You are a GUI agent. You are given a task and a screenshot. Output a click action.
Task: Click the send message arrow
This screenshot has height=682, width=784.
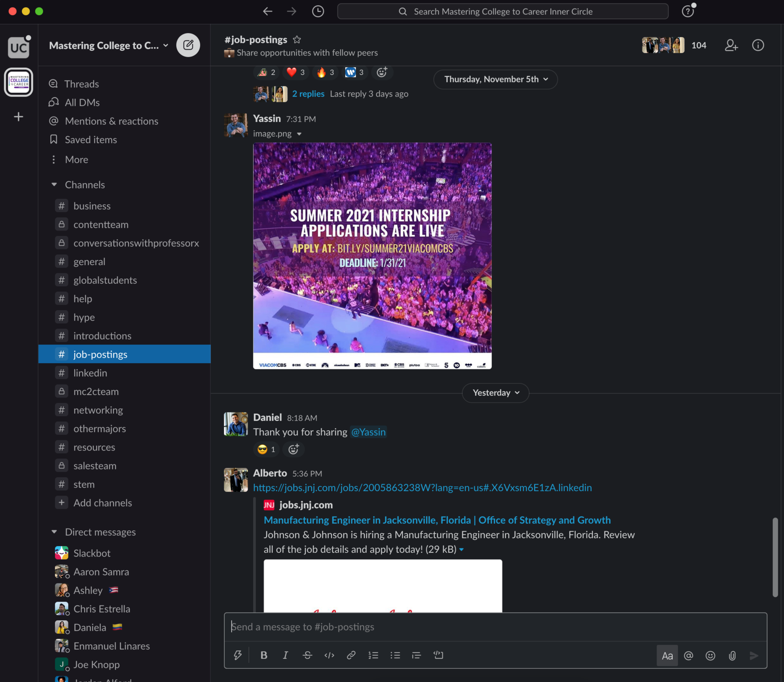(754, 656)
